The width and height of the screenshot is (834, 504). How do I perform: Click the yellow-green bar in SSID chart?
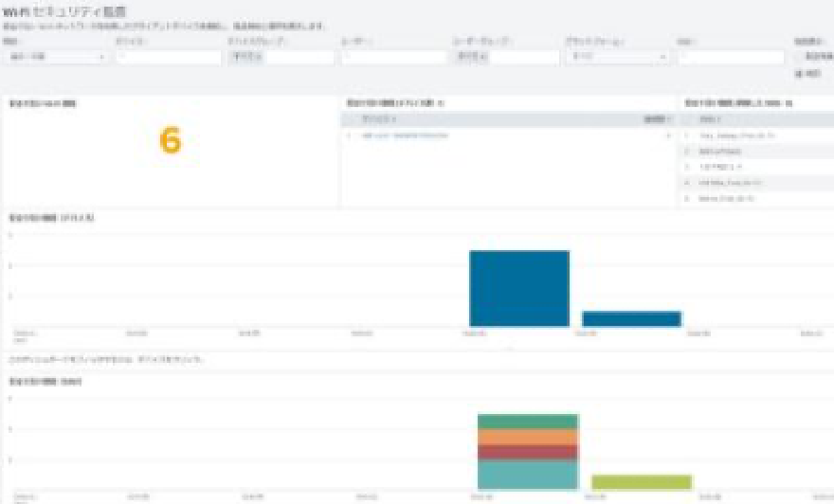coord(642,482)
